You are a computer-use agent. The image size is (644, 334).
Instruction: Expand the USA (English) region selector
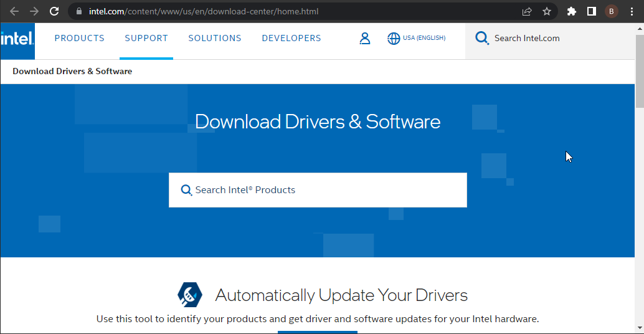(x=424, y=39)
